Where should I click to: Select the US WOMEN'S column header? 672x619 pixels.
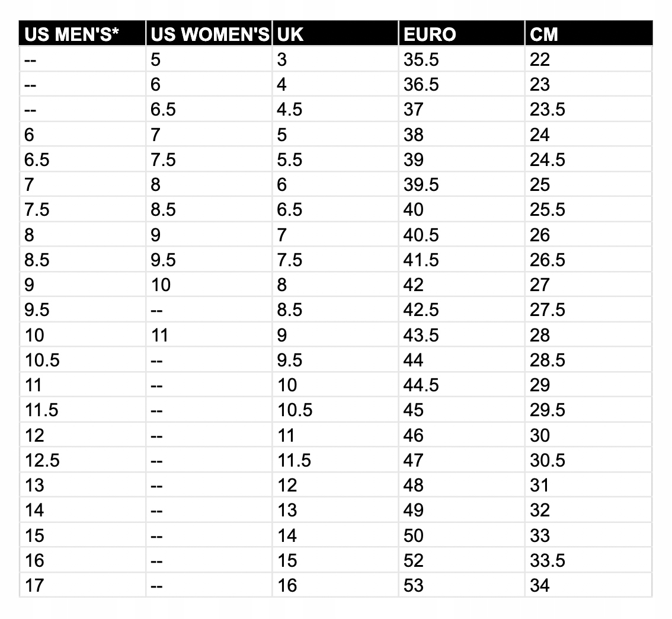[210, 34]
